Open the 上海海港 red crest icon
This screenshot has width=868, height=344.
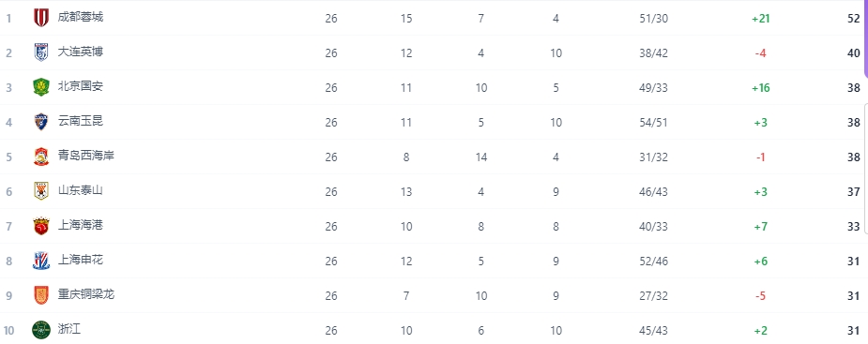41,226
